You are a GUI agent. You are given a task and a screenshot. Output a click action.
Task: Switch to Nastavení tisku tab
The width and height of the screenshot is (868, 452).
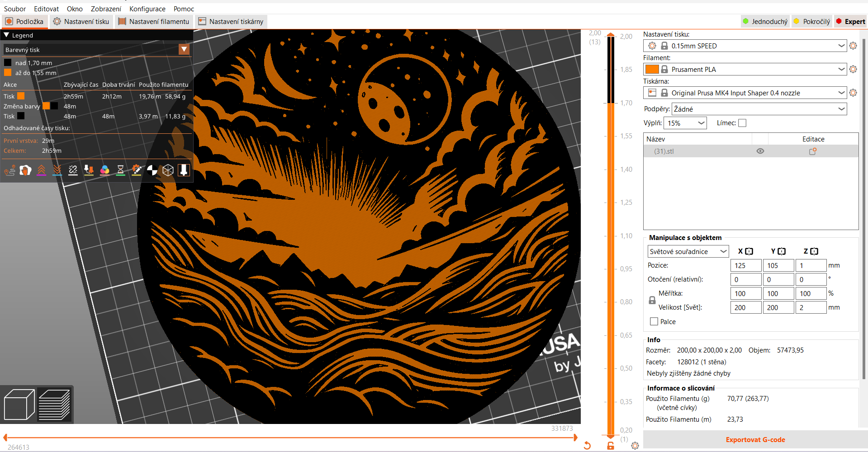pos(81,21)
